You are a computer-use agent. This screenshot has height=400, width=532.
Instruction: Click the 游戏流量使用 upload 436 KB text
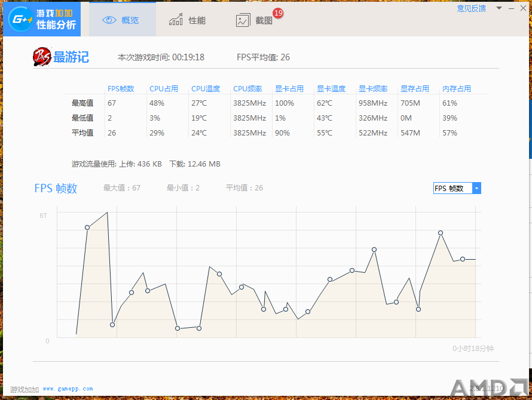pyautogui.click(x=117, y=164)
